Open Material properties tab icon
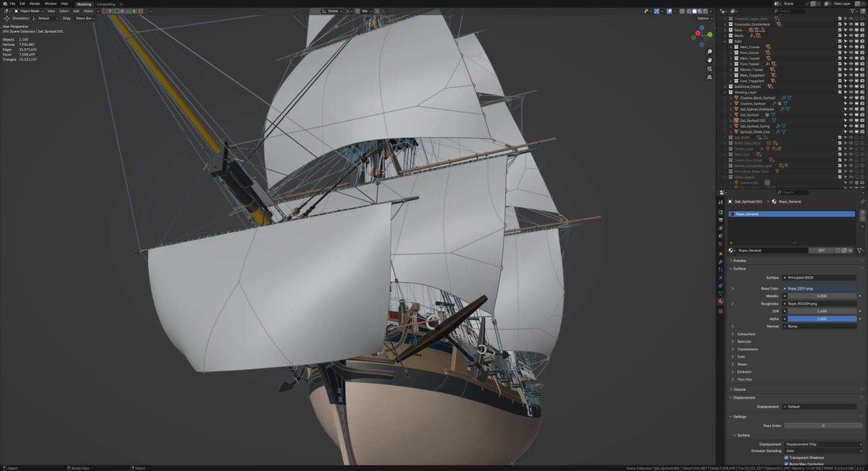868x471 pixels. pos(720,301)
